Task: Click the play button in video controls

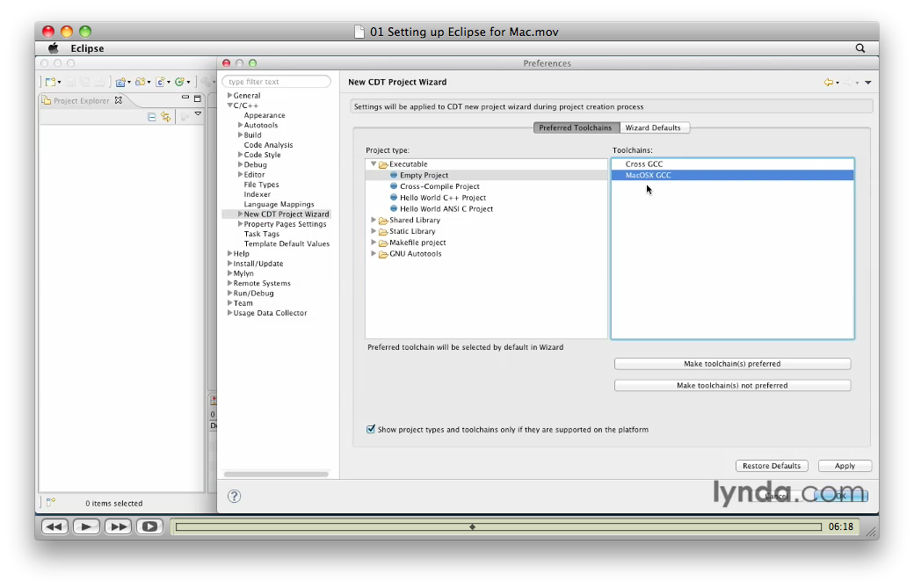Action: (x=86, y=526)
